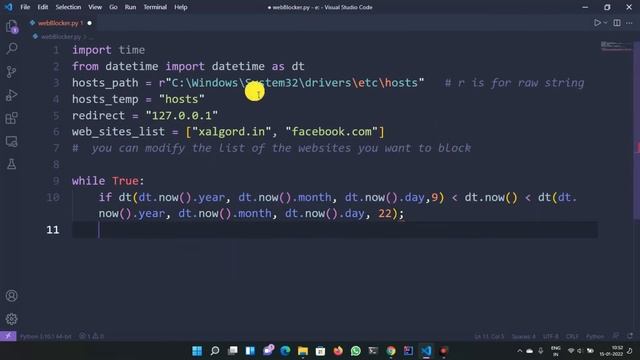Open WhatsApp from the taskbar
The width and height of the screenshot is (640, 360).
point(356,351)
